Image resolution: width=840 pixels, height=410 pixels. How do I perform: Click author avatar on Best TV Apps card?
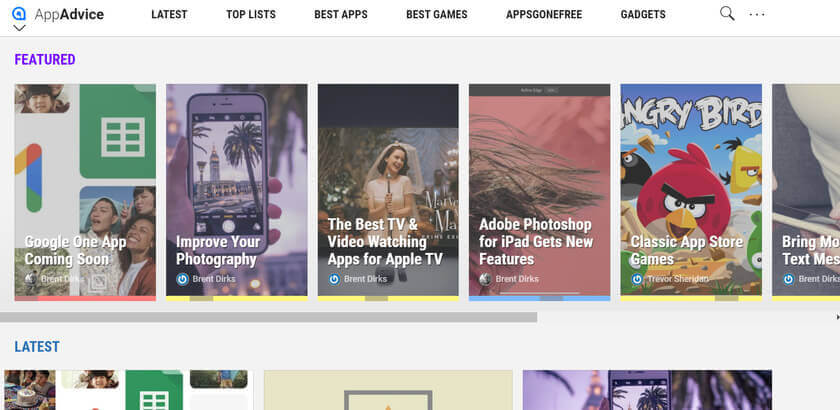(x=334, y=279)
